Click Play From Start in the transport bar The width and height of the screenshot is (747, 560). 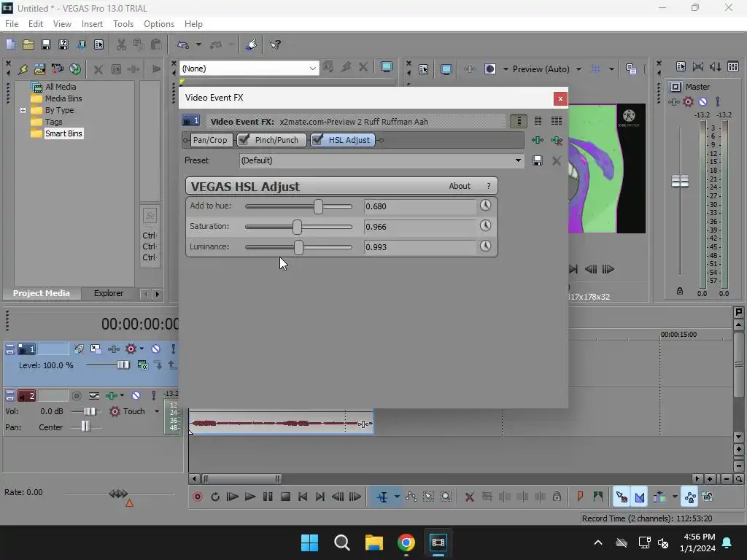(x=233, y=497)
